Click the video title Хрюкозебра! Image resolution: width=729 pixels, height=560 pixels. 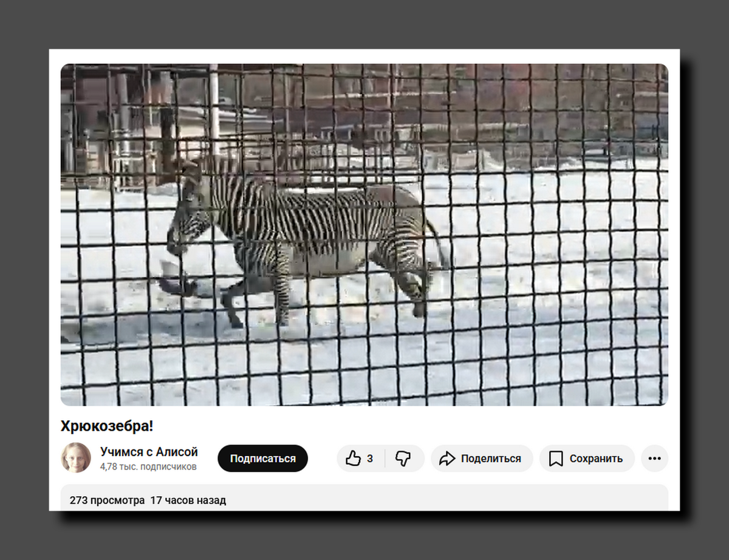pyautogui.click(x=107, y=426)
